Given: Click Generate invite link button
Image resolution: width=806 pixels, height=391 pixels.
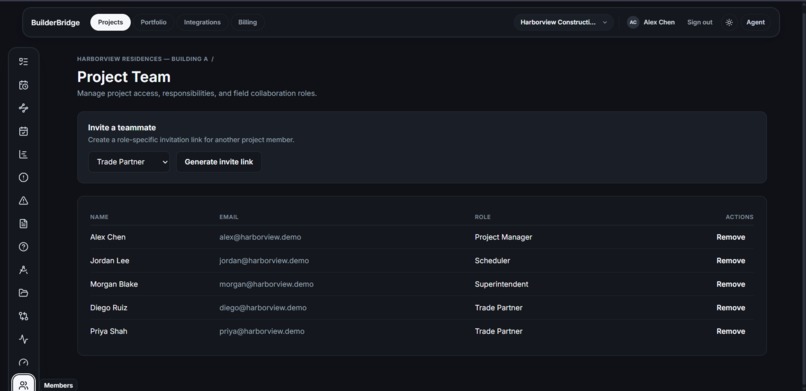Looking at the screenshot, I should tap(219, 162).
